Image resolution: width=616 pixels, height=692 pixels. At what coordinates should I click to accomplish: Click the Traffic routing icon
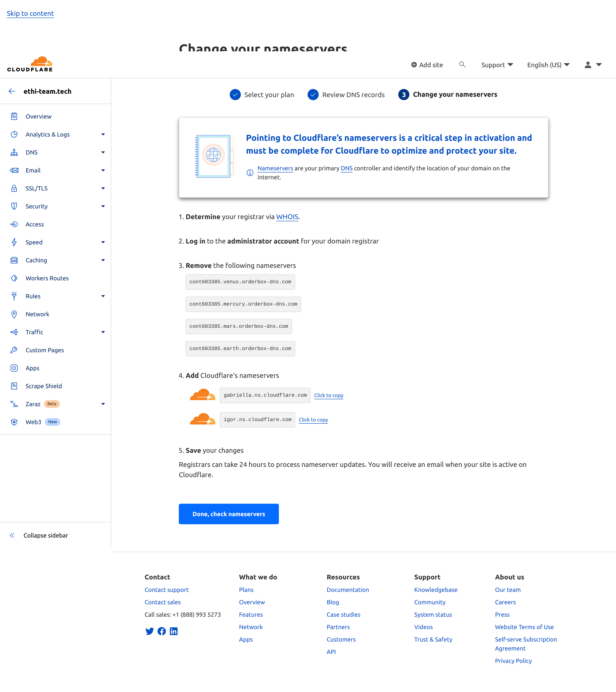click(x=14, y=332)
